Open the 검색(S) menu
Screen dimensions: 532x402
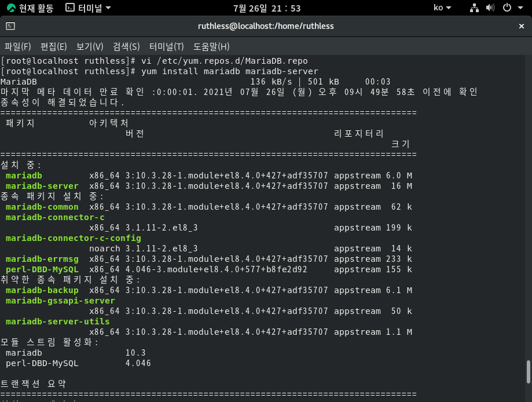(126, 46)
